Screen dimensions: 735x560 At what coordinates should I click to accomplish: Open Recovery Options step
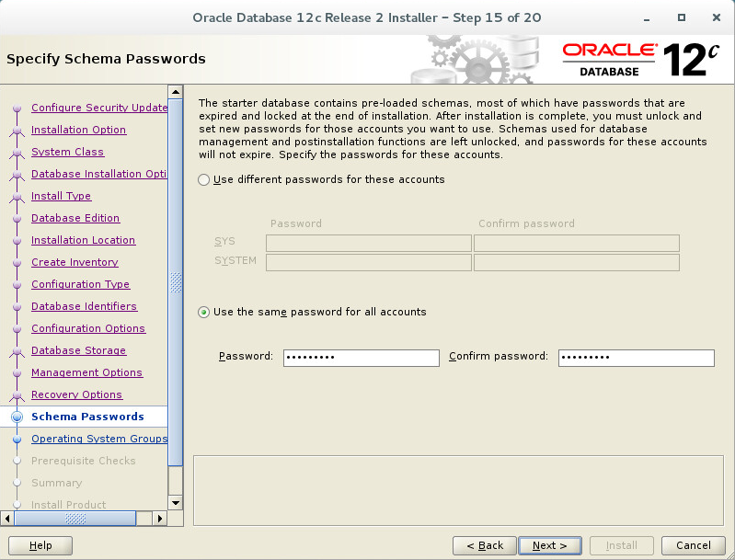[77, 394]
